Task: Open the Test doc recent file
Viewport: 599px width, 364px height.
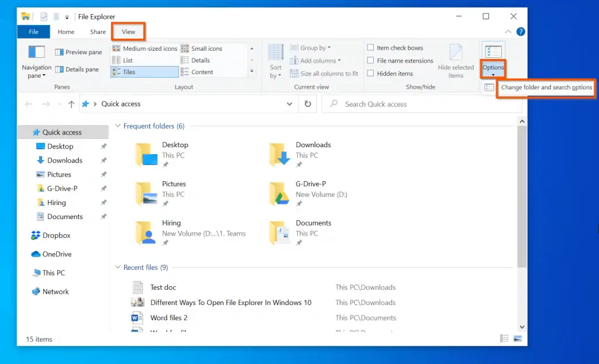Action: 163,287
